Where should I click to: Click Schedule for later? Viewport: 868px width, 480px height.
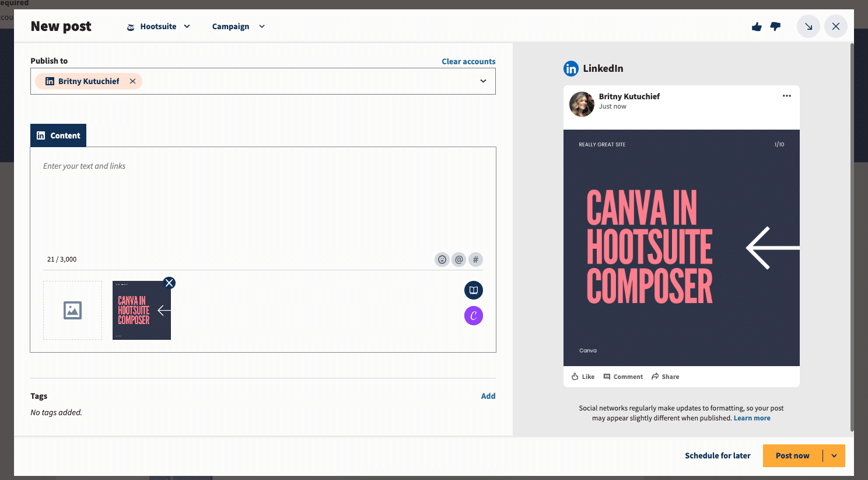717,455
